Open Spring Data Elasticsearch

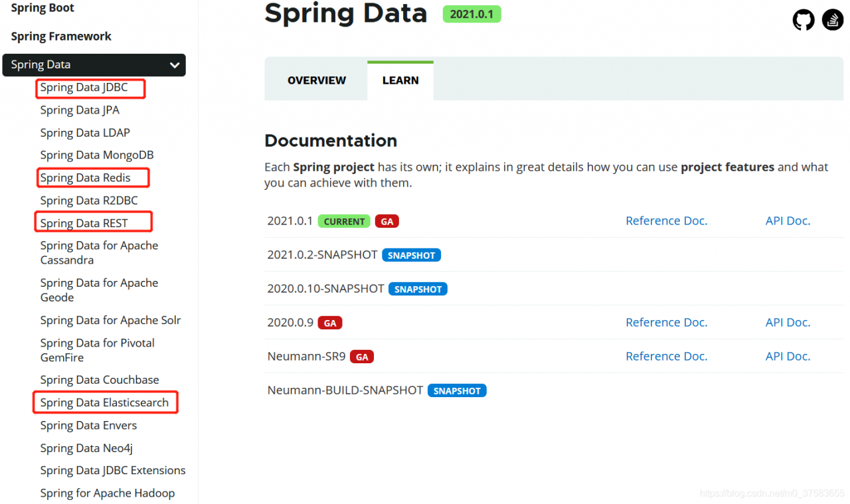[104, 403]
